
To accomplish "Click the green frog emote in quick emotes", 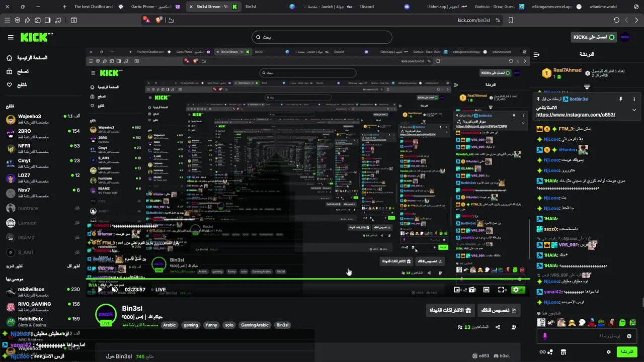I will tap(622, 322).
